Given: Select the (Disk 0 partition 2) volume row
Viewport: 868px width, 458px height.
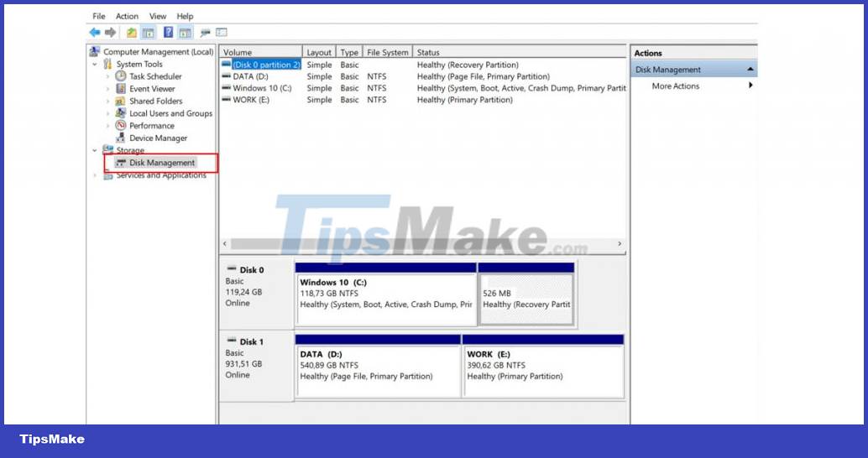Looking at the screenshot, I should click(423, 65).
